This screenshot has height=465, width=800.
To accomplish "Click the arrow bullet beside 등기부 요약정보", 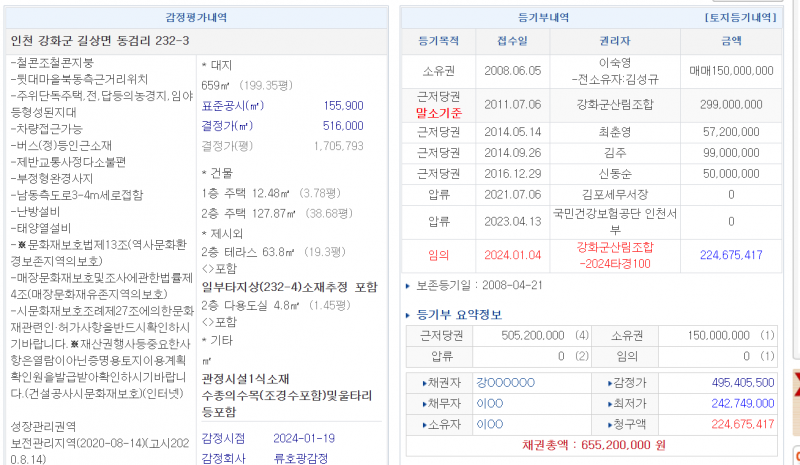I will [x=408, y=314].
